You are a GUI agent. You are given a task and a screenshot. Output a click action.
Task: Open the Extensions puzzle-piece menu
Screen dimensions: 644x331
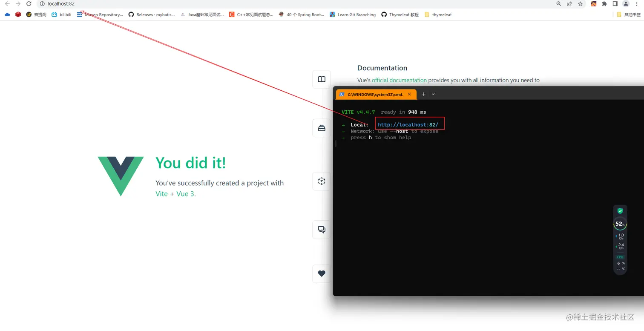[604, 4]
